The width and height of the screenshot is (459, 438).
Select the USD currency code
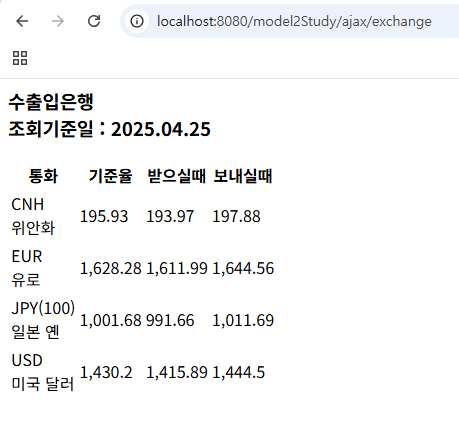(x=27, y=361)
